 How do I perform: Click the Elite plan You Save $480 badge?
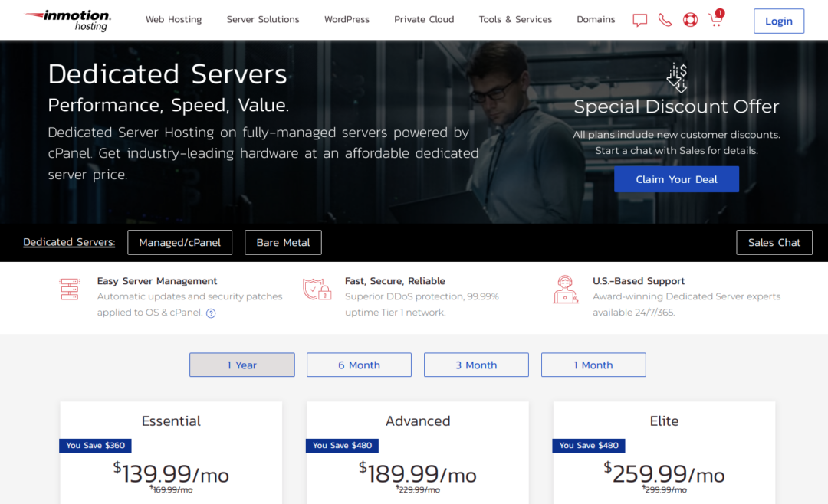(x=589, y=446)
